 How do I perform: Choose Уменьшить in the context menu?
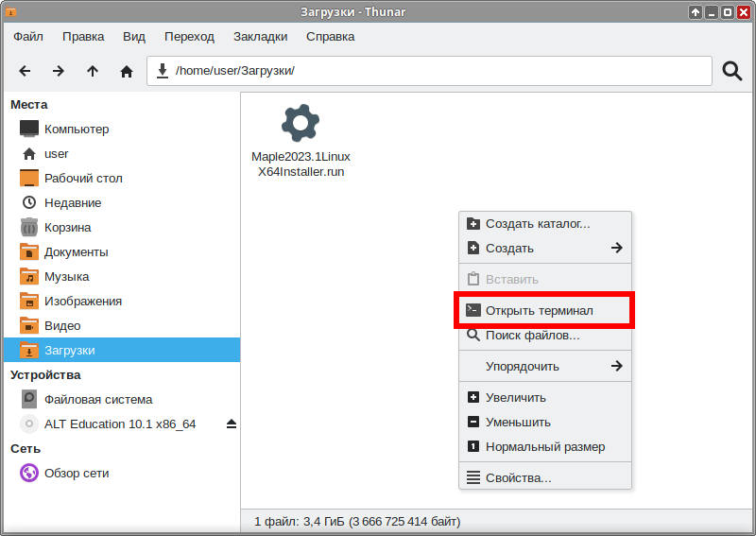pyautogui.click(x=545, y=423)
